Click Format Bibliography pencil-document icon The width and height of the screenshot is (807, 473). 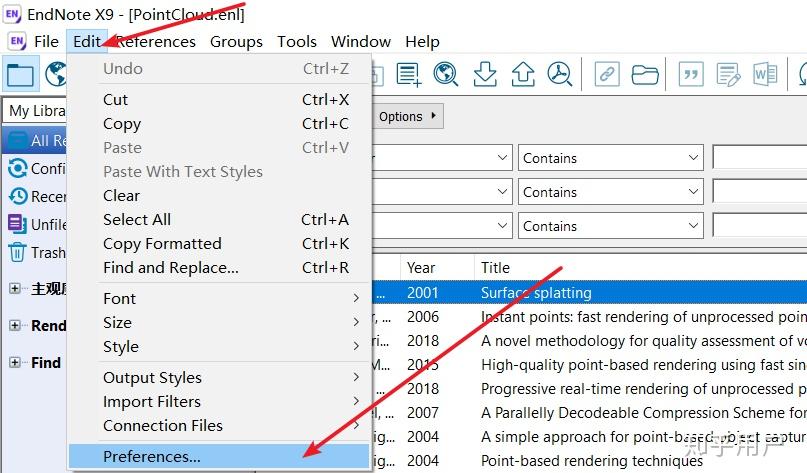click(x=728, y=75)
